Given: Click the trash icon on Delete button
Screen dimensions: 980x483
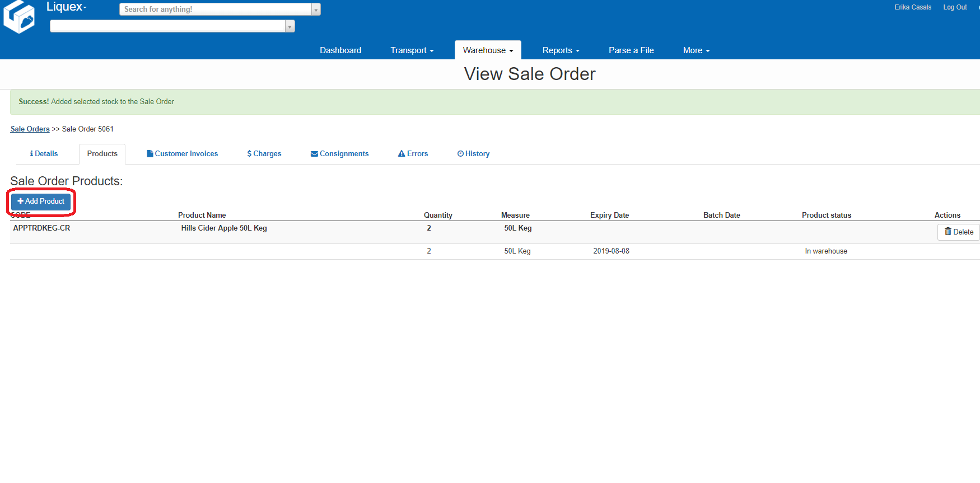Looking at the screenshot, I should (948, 232).
